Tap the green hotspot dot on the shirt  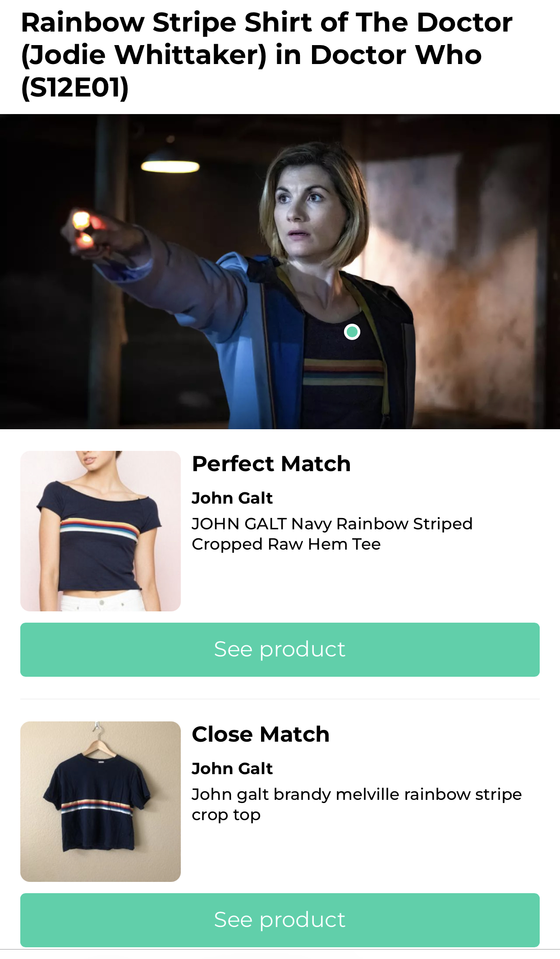click(352, 332)
